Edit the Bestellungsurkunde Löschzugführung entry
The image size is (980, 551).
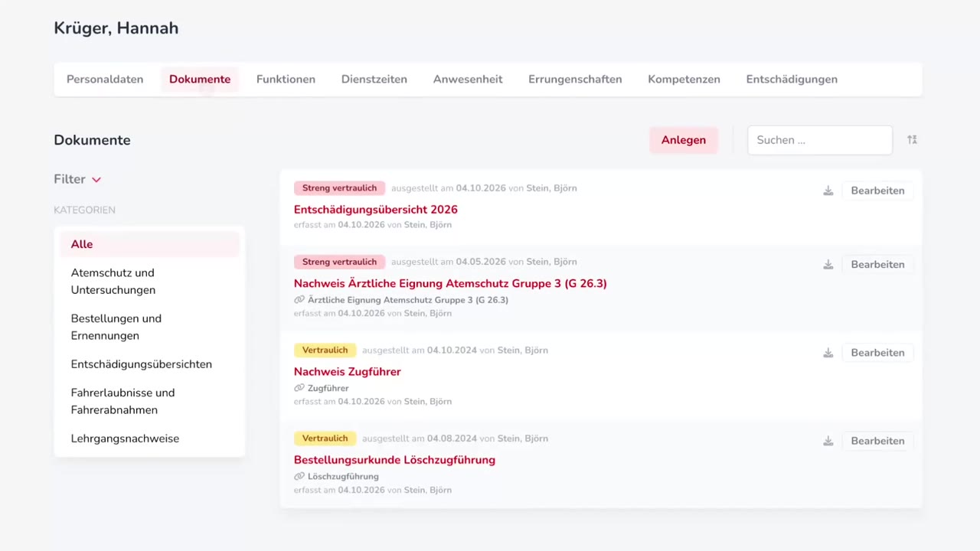click(x=877, y=441)
